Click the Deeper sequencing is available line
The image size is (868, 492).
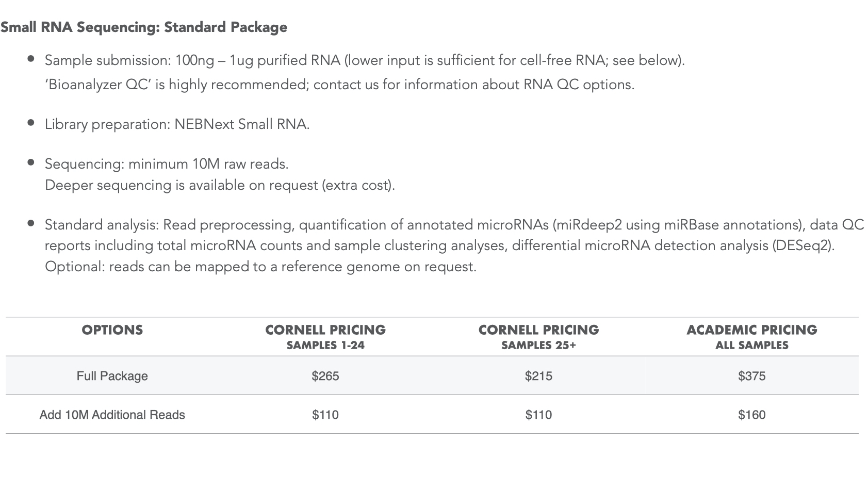tap(220, 185)
